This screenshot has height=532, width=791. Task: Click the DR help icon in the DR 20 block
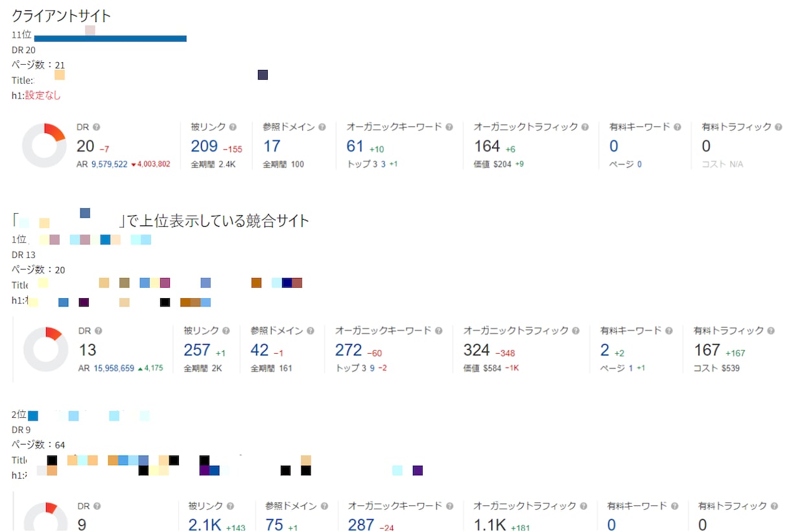pos(96,128)
